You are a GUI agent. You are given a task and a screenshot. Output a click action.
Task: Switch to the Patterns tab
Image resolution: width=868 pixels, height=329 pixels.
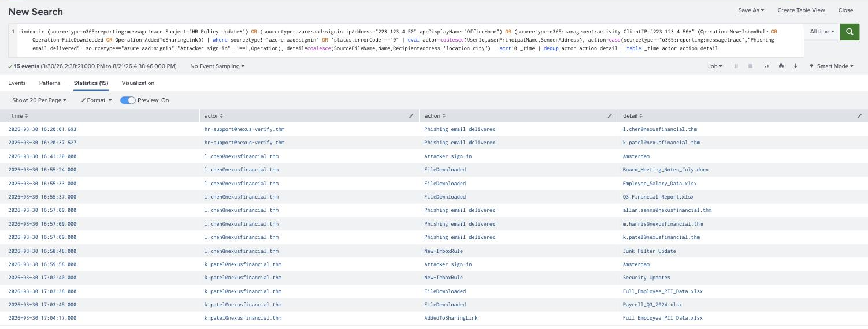50,83
